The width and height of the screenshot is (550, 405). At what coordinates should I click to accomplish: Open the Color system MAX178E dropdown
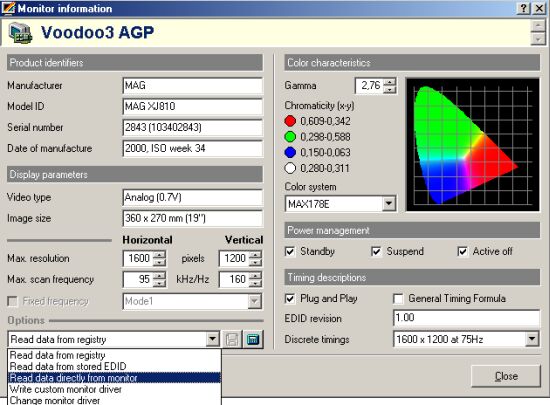point(389,203)
